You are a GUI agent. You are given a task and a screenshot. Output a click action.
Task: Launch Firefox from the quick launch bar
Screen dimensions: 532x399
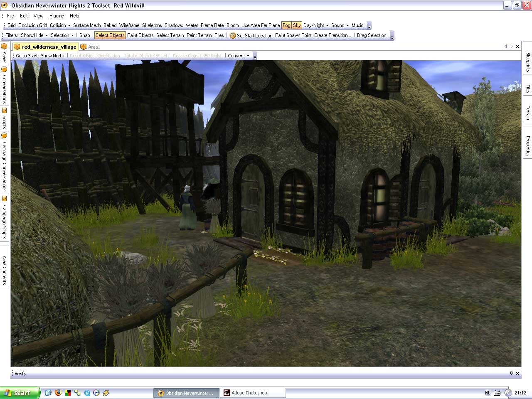point(58,393)
